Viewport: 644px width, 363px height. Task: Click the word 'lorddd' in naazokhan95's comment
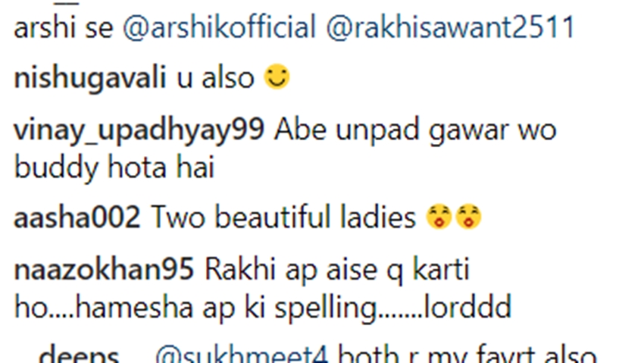(467, 307)
